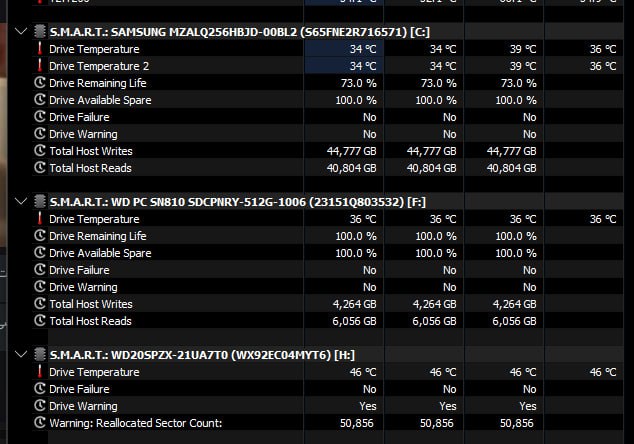The image size is (634, 444).
Task: Select Samsung Drive Available Spare row
Action: click(x=100, y=100)
